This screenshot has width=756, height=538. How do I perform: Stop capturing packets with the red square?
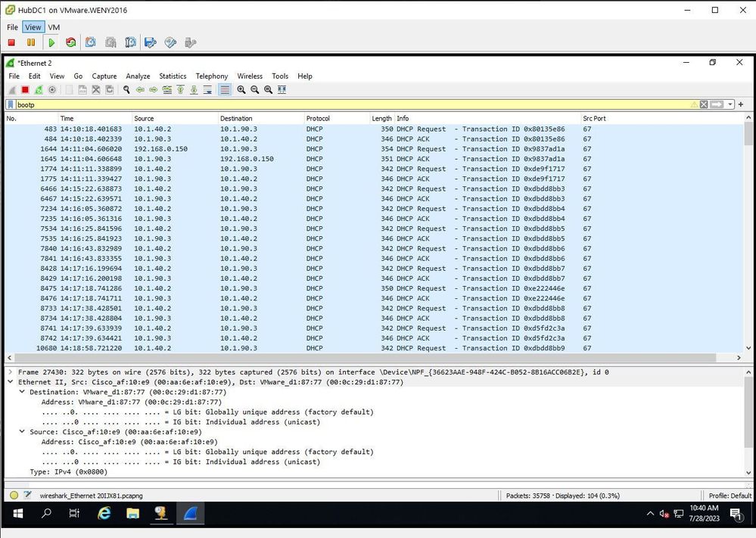click(25, 89)
